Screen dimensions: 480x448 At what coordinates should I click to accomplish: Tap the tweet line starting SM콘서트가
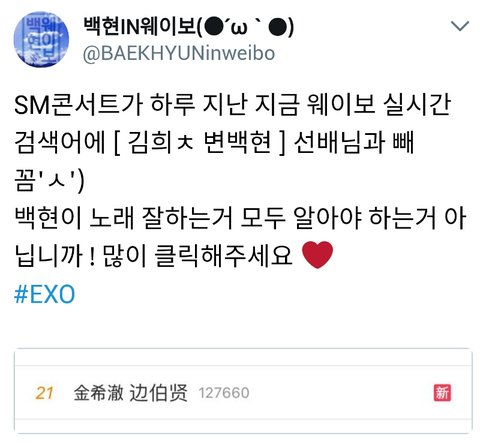(232, 104)
